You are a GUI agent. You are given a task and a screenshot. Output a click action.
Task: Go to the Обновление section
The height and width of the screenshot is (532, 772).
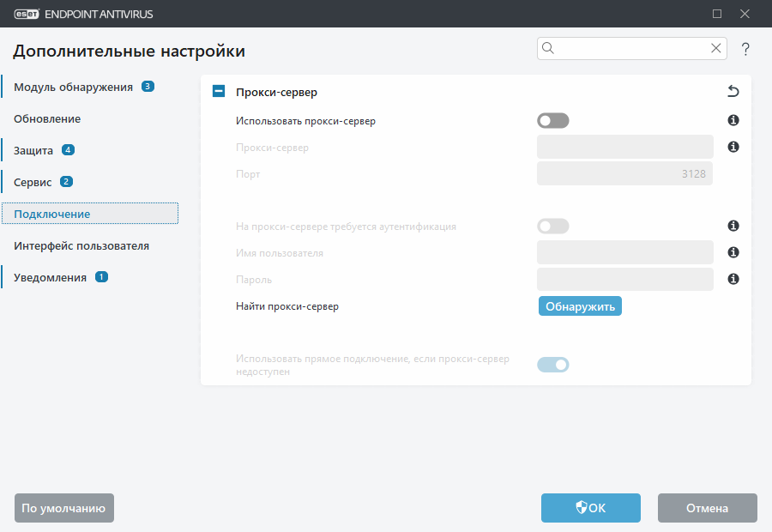coord(47,118)
